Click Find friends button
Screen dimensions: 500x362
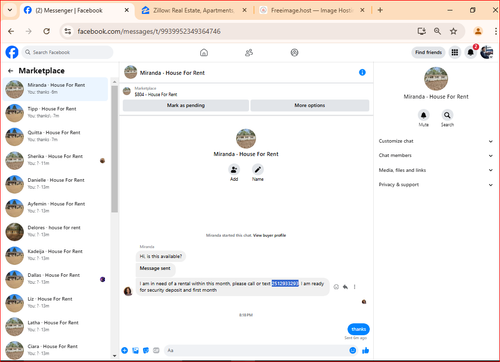coord(428,52)
